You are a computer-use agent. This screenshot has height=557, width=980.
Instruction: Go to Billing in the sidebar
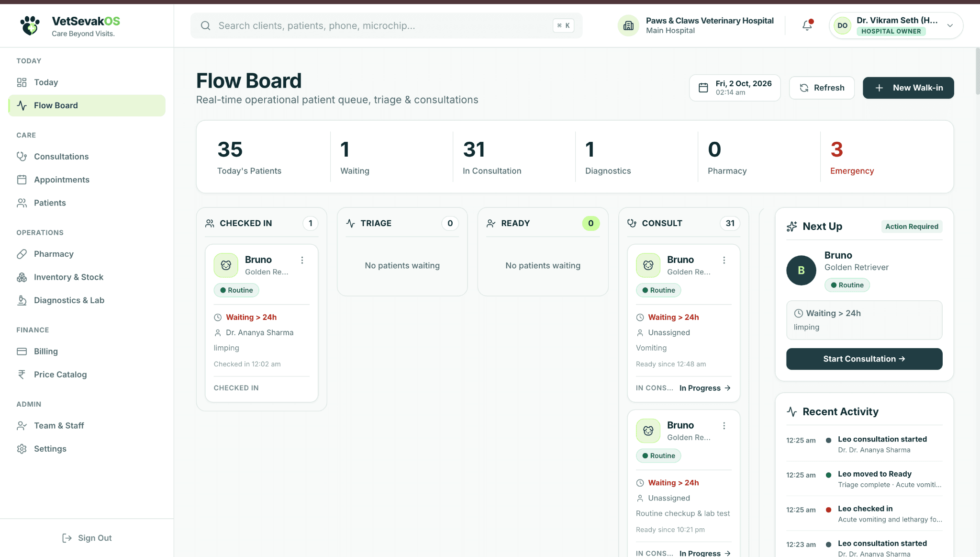[x=87, y=352]
